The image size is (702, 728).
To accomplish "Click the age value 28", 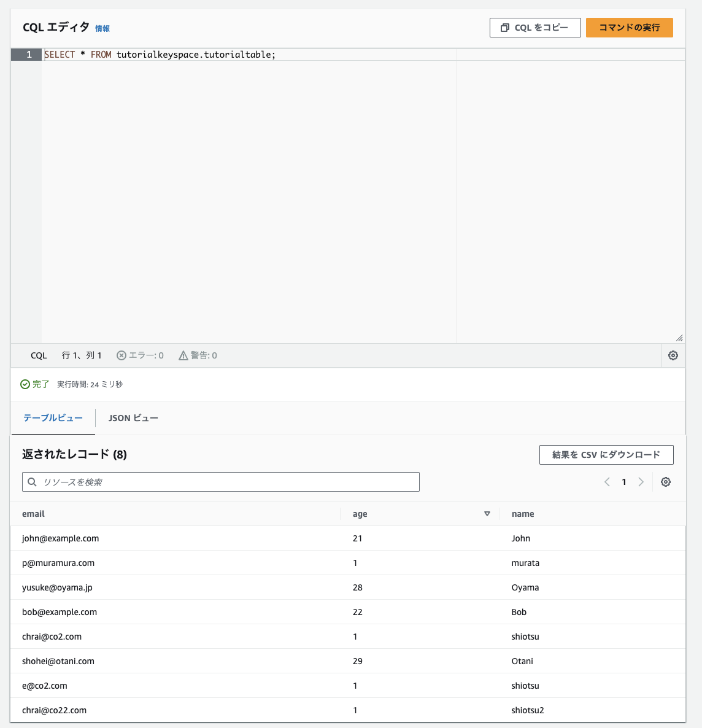I will point(358,588).
